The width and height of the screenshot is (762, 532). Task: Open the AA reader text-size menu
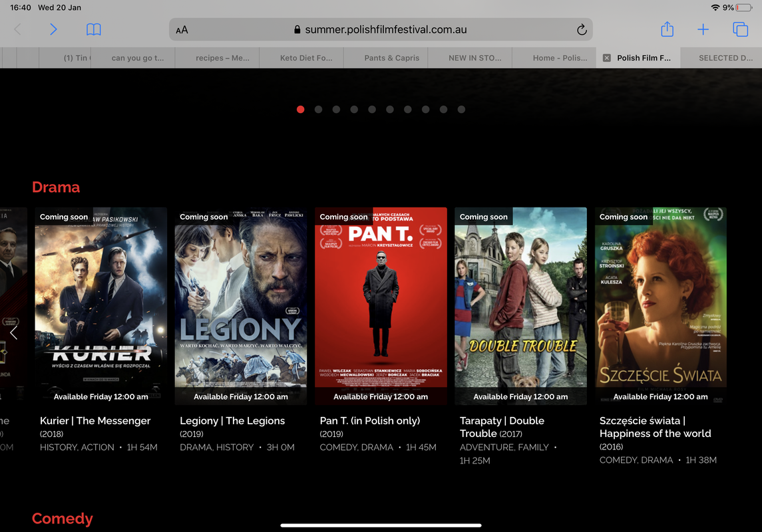point(182,30)
